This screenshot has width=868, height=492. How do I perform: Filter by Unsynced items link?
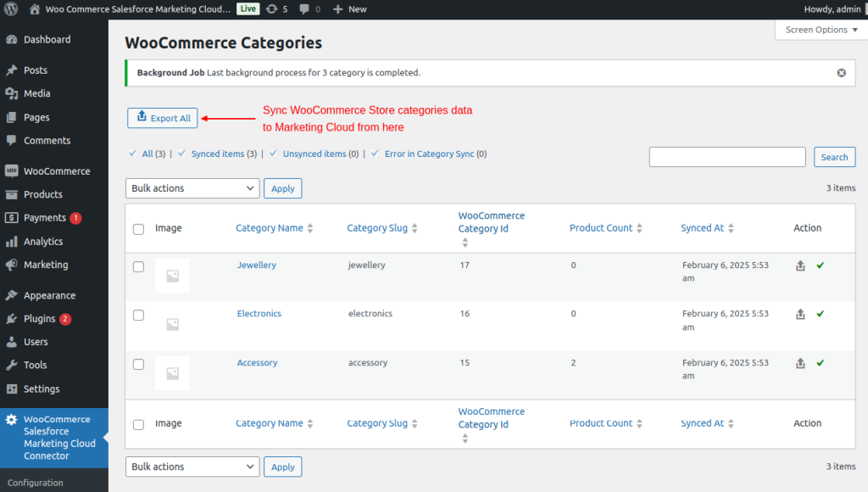pyautogui.click(x=314, y=154)
